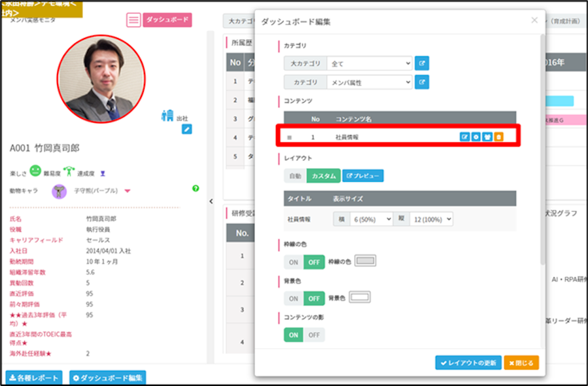Click the 海外赴任経験★ label
Screen dimensions: 588x386
tap(30, 354)
